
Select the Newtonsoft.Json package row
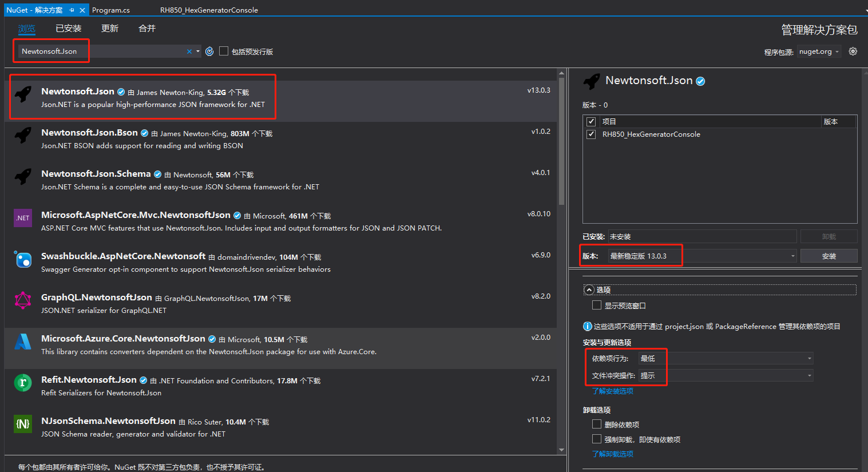tap(280, 101)
